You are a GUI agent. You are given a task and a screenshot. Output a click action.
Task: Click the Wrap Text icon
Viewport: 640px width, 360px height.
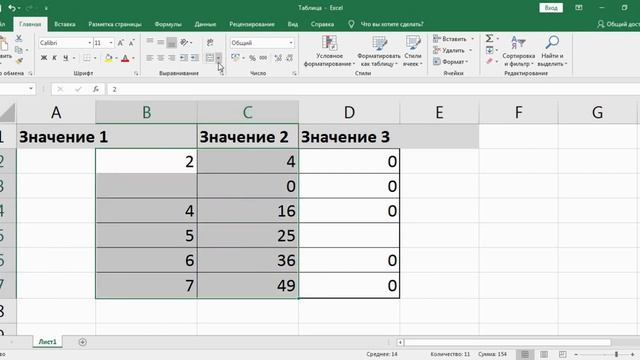point(210,42)
